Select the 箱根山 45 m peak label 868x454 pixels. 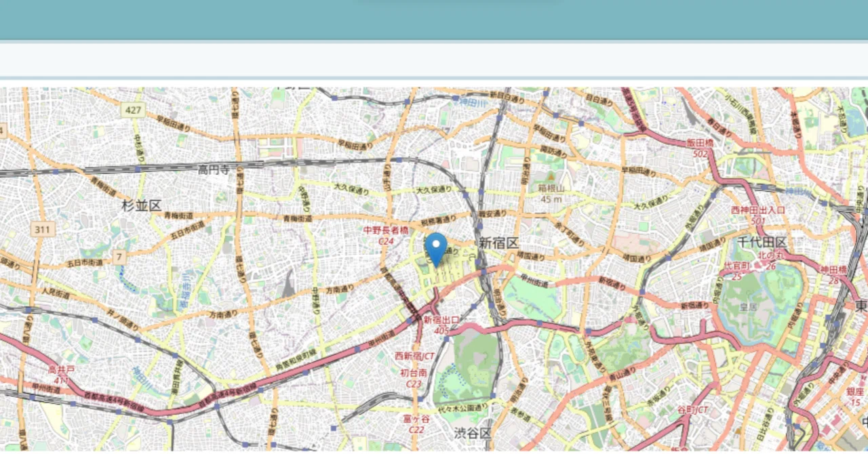coord(551,194)
